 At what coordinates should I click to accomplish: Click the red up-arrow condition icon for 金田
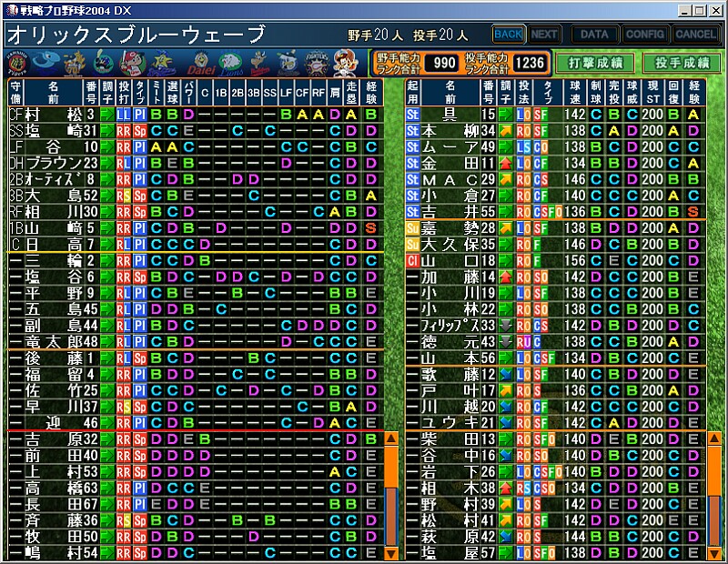click(505, 164)
